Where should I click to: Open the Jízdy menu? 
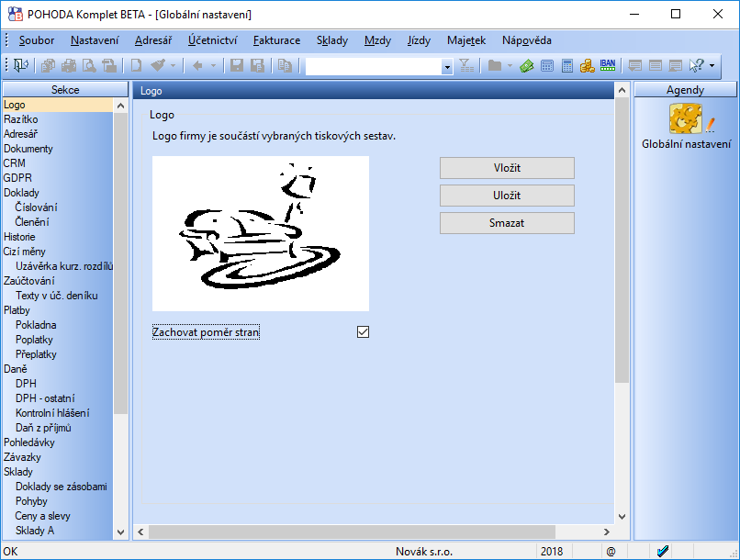click(419, 40)
